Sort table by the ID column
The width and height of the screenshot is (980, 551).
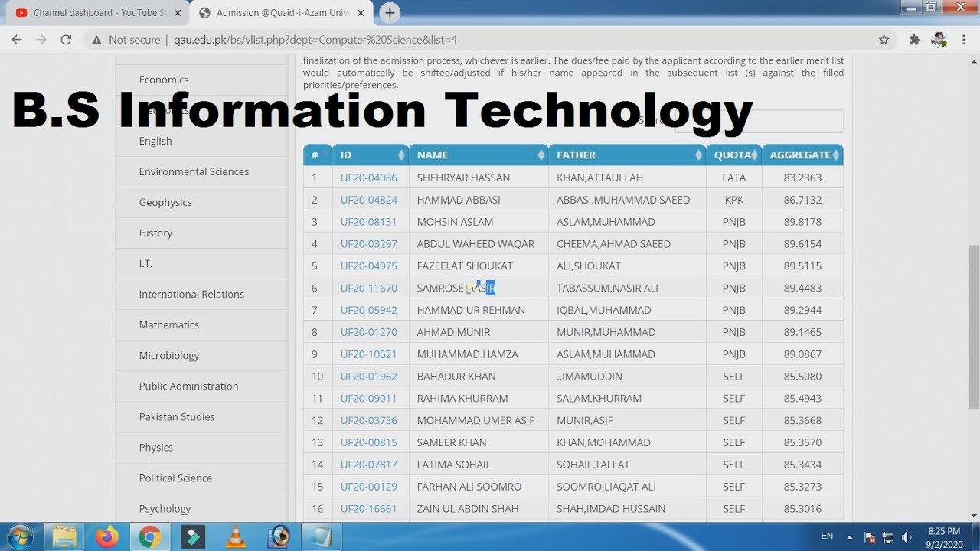tap(371, 155)
